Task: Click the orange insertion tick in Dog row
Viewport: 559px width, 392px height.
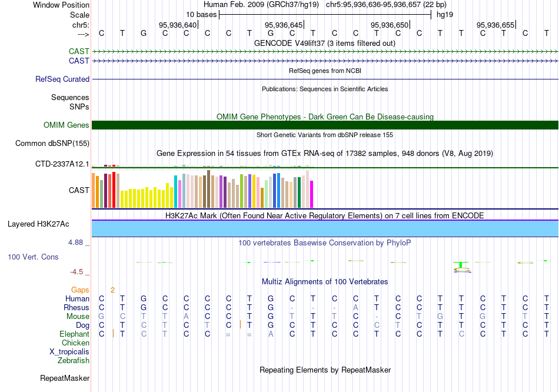Action: [x=241, y=324]
